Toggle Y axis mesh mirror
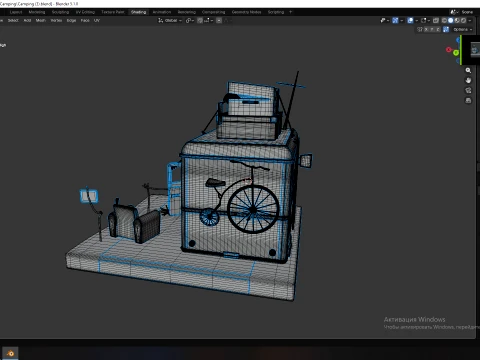This screenshot has height=360, width=480. point(432,29)
